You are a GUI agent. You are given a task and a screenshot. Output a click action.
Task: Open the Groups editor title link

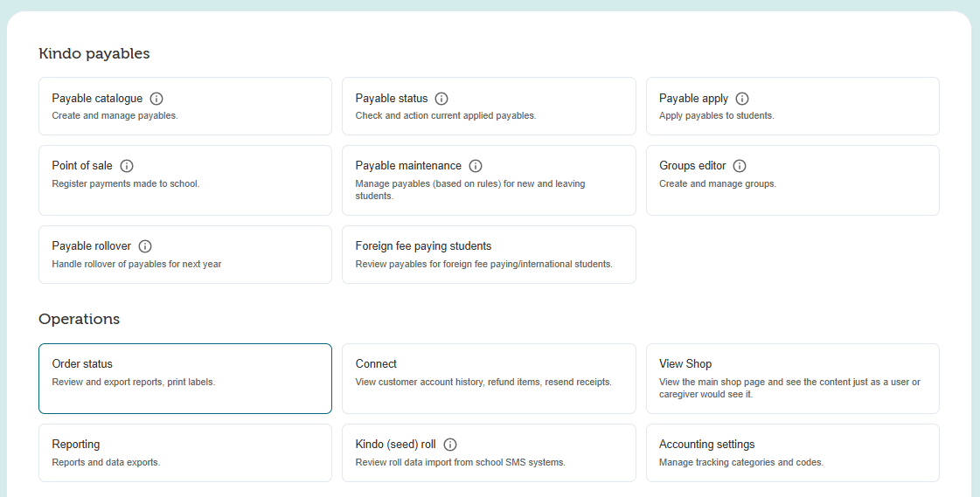coord(692,166)
